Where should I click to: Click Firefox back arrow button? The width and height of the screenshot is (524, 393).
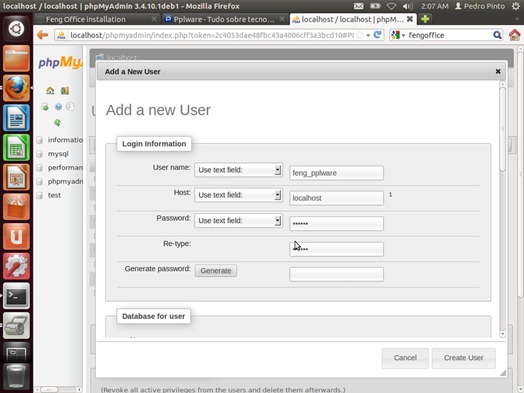(x=42, y=35)
